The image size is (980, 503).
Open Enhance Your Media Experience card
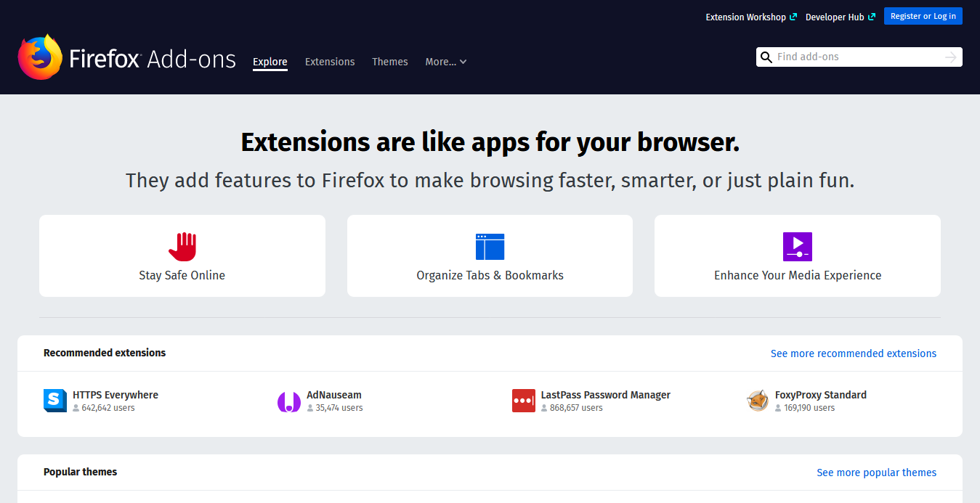[798, 255]
